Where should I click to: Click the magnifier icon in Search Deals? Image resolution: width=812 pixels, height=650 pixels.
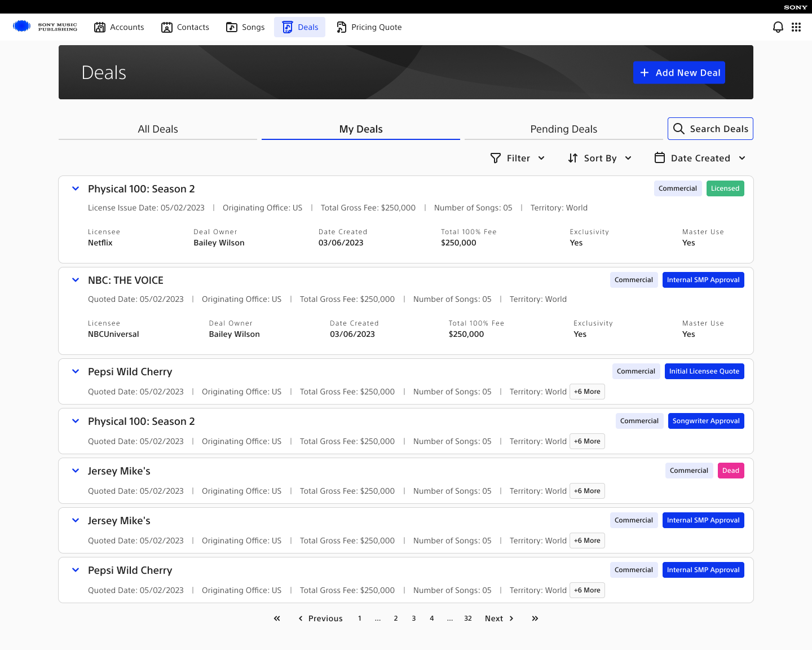679,129
